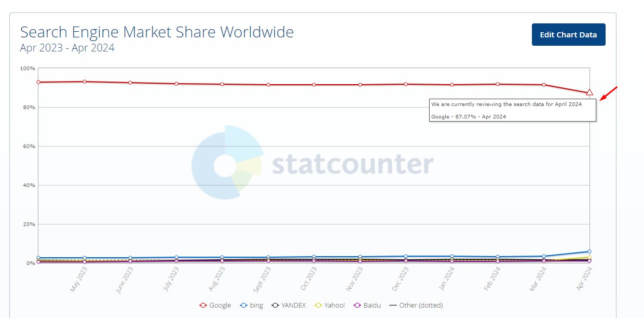Select Google's May 2023 data point
Image resolution: width=644 pixels, height=318 pixels.
coord(85,82)
